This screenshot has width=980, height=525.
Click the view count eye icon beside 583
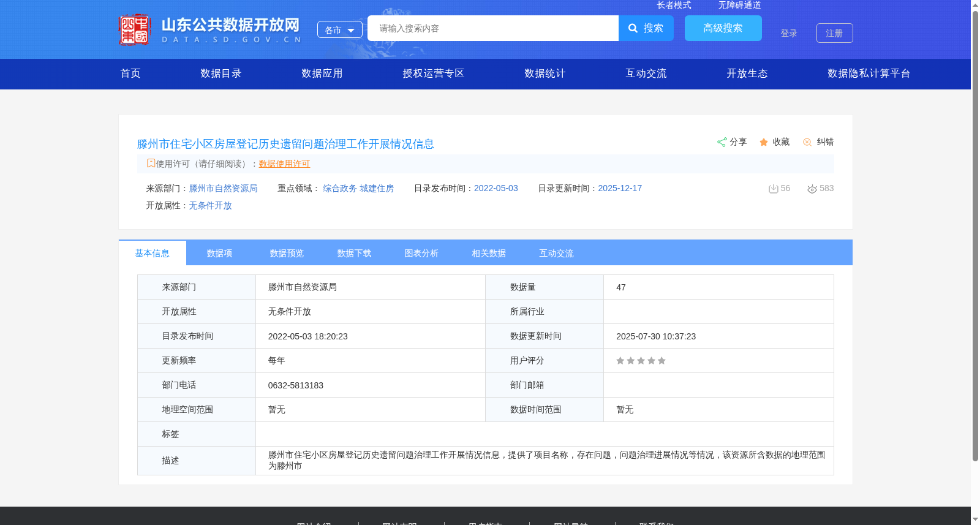812,189
